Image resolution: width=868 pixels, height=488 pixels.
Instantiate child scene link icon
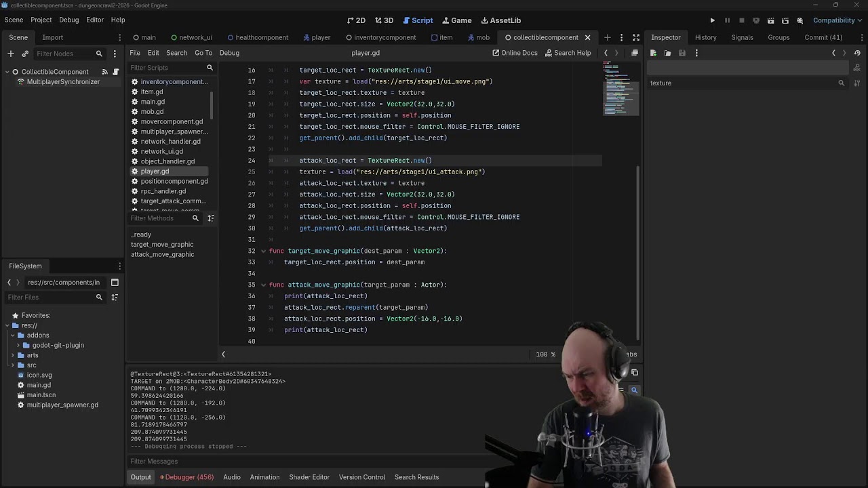tap(25, 54)
